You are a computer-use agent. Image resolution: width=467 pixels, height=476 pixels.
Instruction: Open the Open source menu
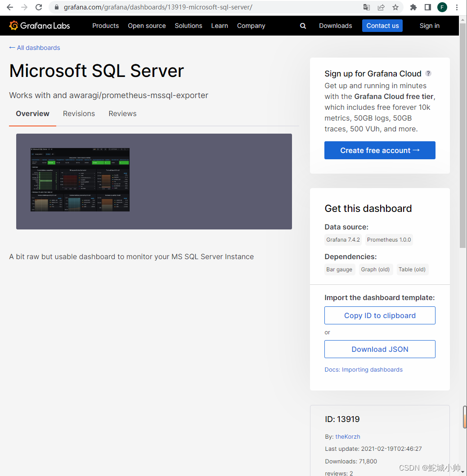pos(147,26)
